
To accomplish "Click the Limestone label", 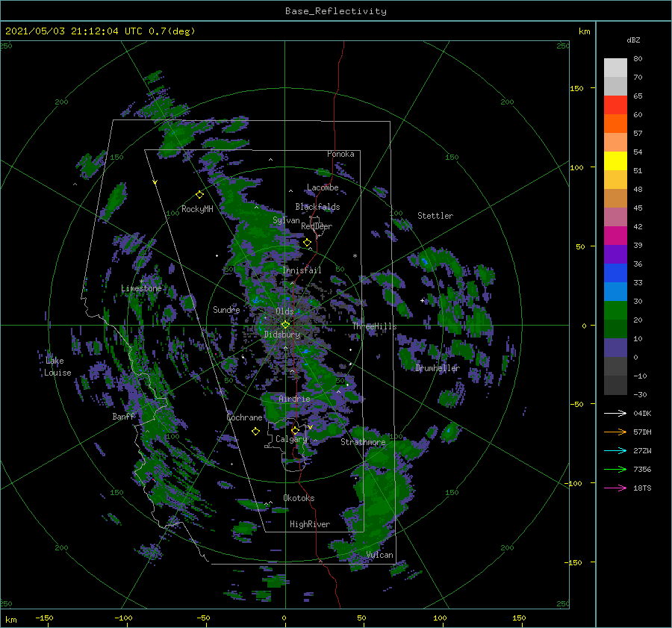I will tap(141, 288).
